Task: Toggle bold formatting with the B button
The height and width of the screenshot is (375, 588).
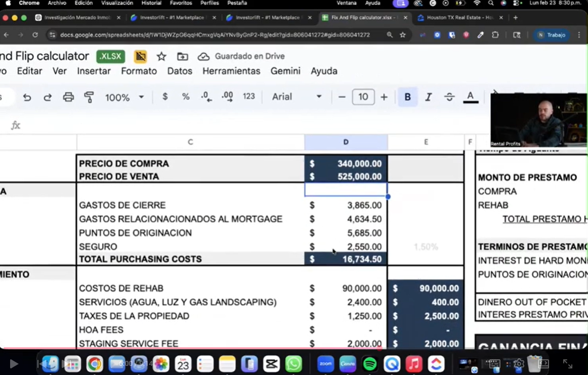Action: [x=407, y=97]
